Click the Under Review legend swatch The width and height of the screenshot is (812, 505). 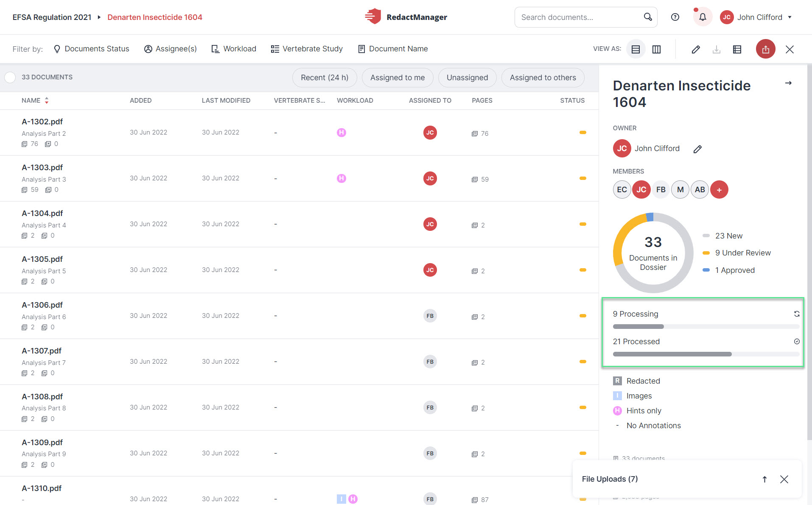[x=706, y=253]
